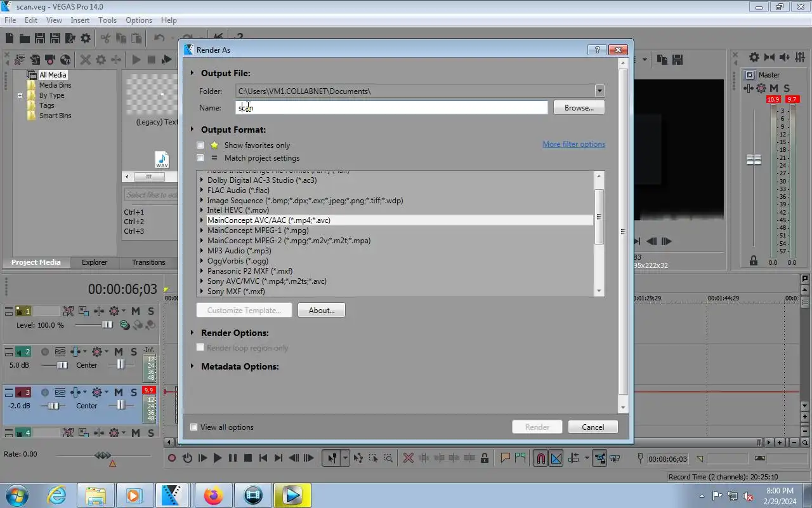
Task: Open the Tools menu
Action: tap(107, 20)
